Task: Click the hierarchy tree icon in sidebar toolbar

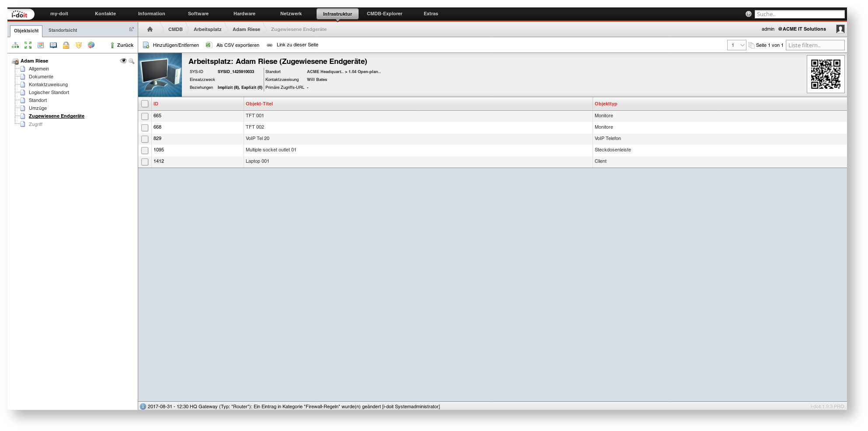Action: pyautogui.click(x=15, y=45)
